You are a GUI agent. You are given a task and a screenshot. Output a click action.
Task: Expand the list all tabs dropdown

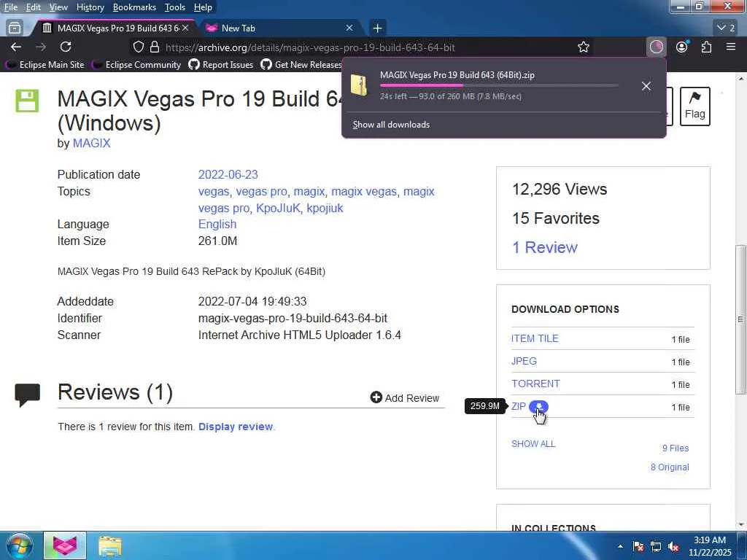click(727, 28)
